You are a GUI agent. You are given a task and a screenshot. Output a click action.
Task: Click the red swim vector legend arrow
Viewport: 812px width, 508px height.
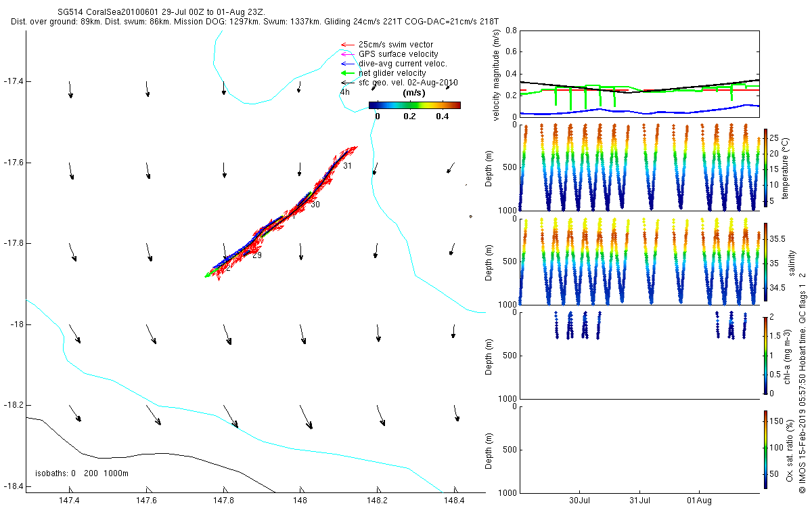348,45
